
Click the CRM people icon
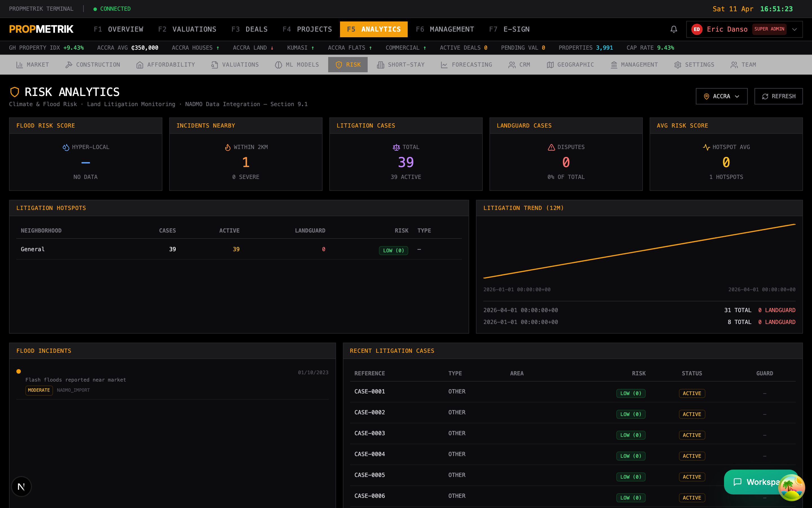point(512,65)
